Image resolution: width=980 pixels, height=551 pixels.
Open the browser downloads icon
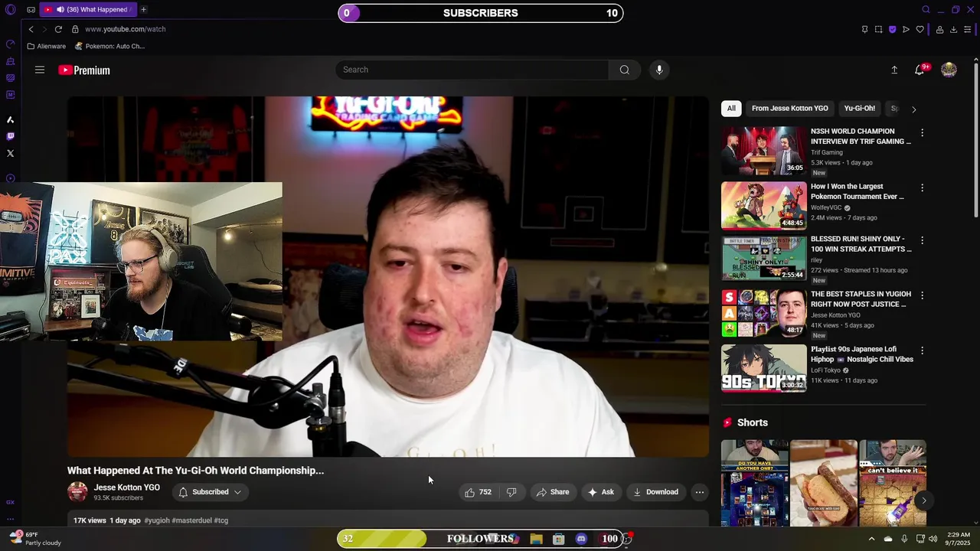pyautogui.click(x=953, y=30)
